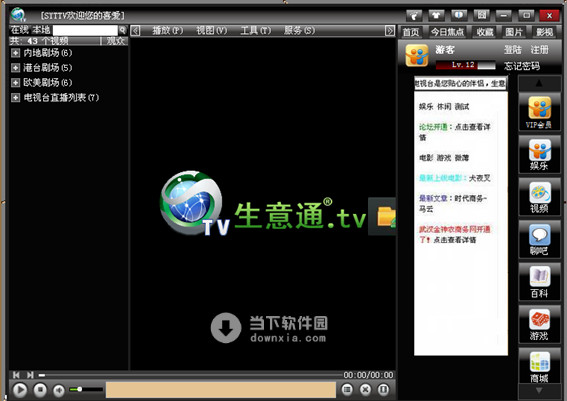Open the red 武汉金神农商务网开通了 link
Viewport: 567px width, 401px height.
[x=455, y=234]
